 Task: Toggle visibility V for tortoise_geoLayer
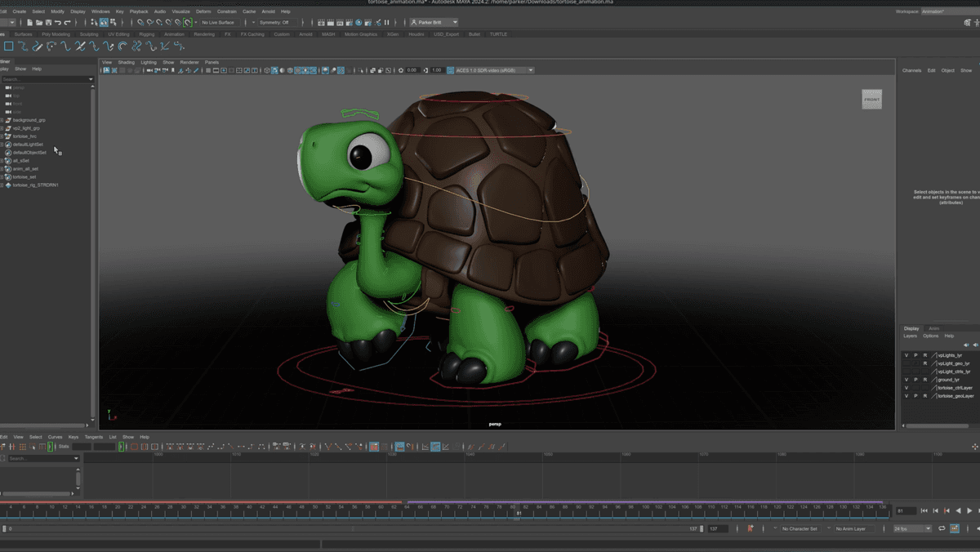(906, 396)
